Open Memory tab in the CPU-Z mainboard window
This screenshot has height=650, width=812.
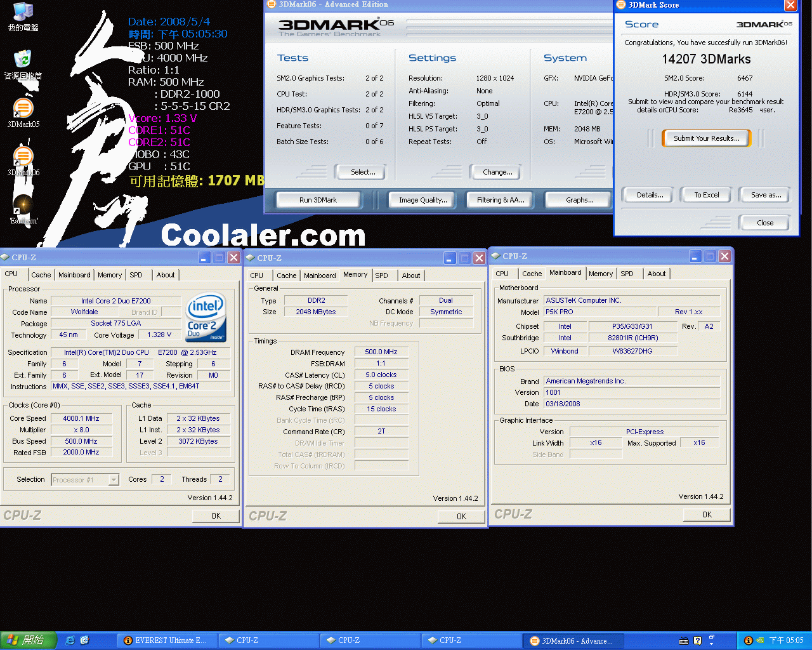tap(601, 274)
